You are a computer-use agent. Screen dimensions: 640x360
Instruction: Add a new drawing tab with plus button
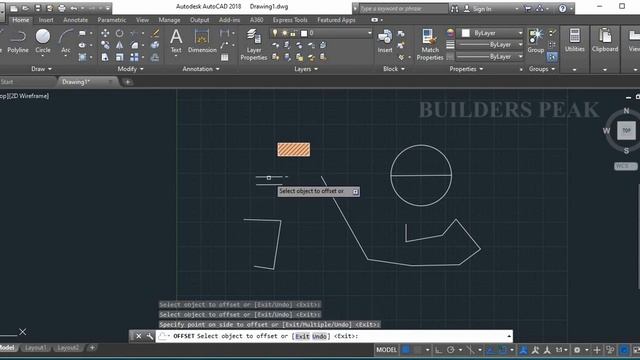(x=127, y=82)
